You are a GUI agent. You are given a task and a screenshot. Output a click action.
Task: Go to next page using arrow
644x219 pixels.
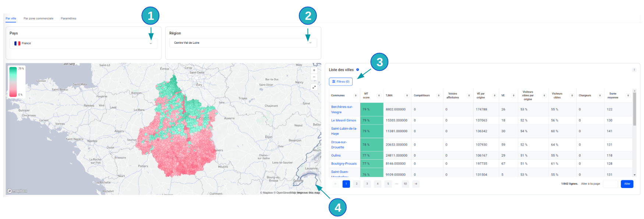(x=416, y=184)
